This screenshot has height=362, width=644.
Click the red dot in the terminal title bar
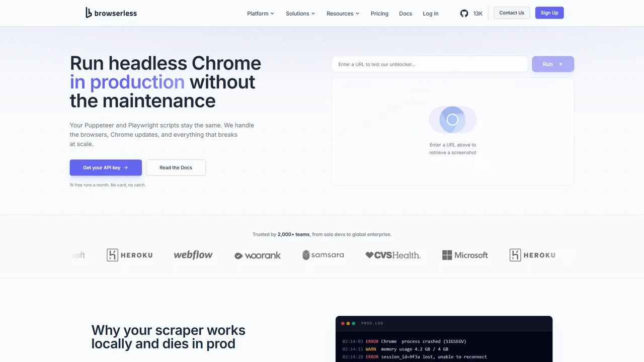pos(343,323)
